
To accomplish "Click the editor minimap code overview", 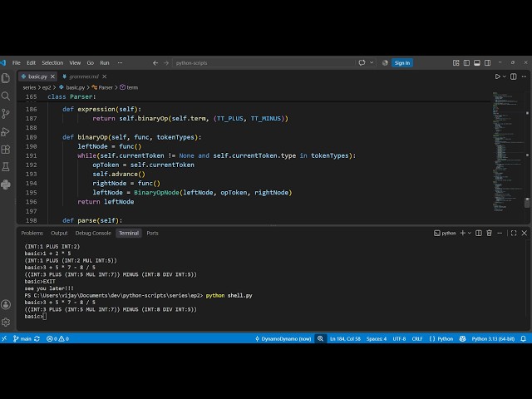I will tap(507, 151).
